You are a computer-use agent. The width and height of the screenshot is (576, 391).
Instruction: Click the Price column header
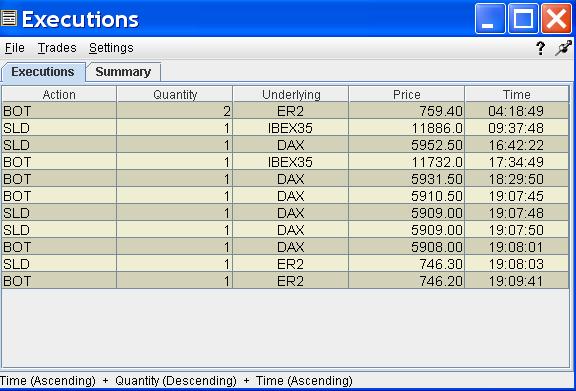407,94
